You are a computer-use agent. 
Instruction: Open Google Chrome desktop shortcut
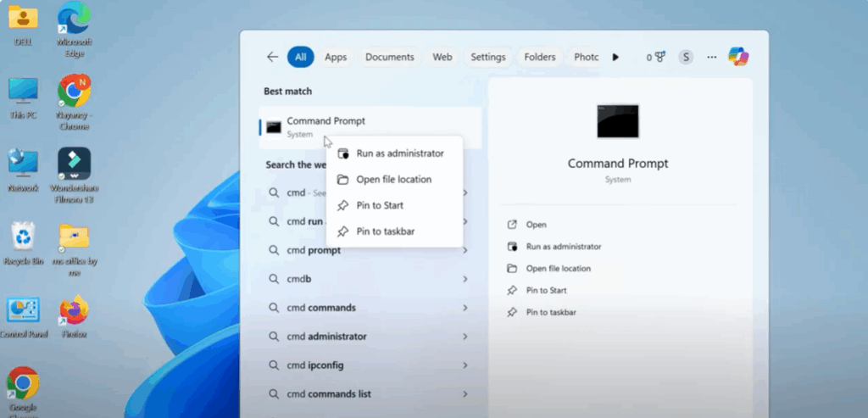[23, 390]
